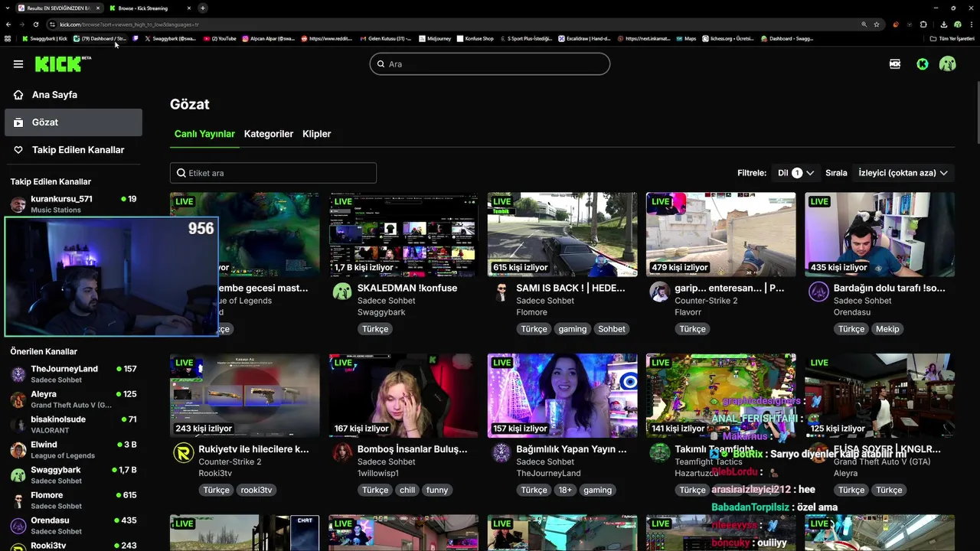This screenshot has height=551, width=980.
Task: Click the Rooki3tv avatar on the Rukiyetv card
Action: point(183,452)
